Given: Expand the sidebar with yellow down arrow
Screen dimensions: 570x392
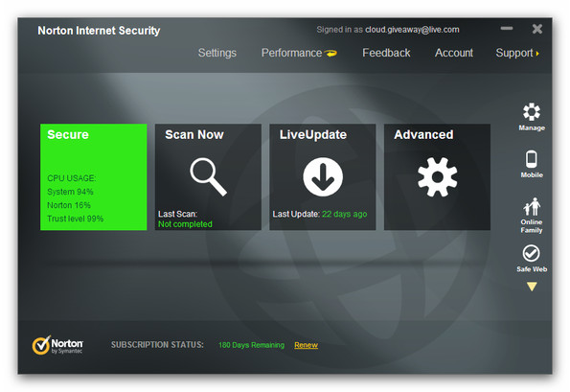Looking at the screenshot, I should [x=532, y=287].
